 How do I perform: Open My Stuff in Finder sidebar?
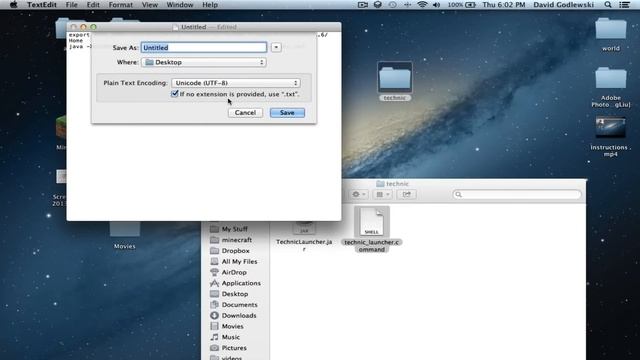tap(235, 229)
